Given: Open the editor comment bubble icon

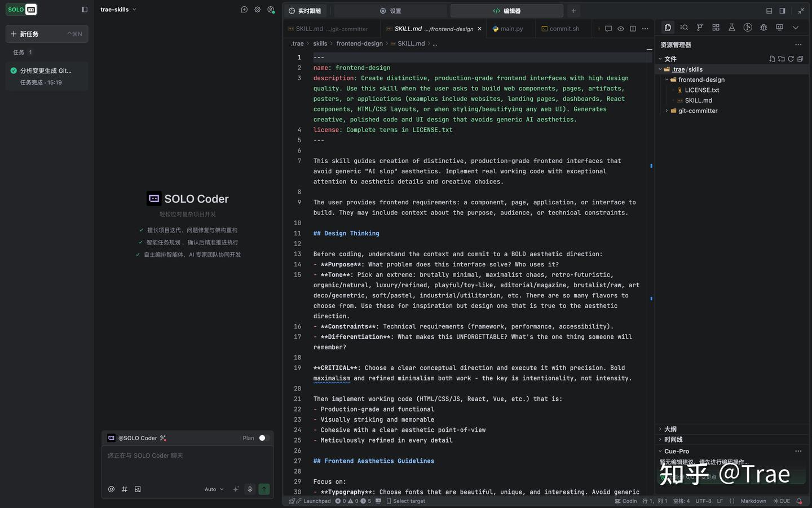Looking at the screenshot, I should pos(608,29).
